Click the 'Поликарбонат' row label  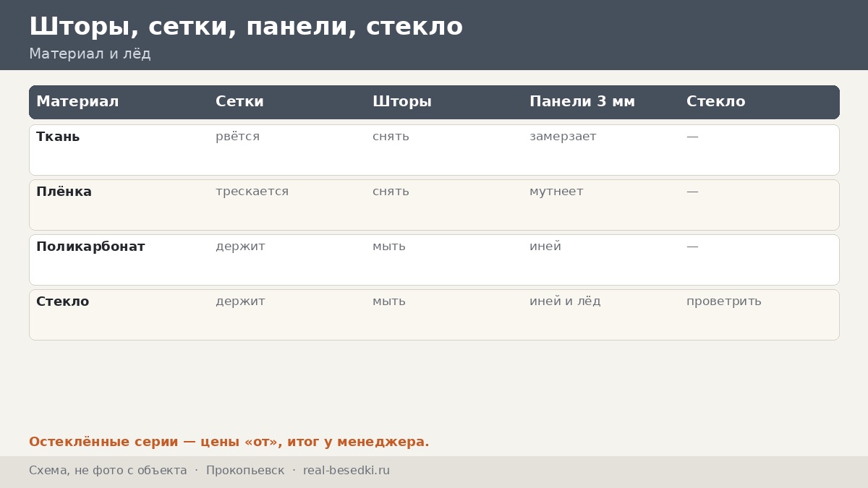(90, 247)
